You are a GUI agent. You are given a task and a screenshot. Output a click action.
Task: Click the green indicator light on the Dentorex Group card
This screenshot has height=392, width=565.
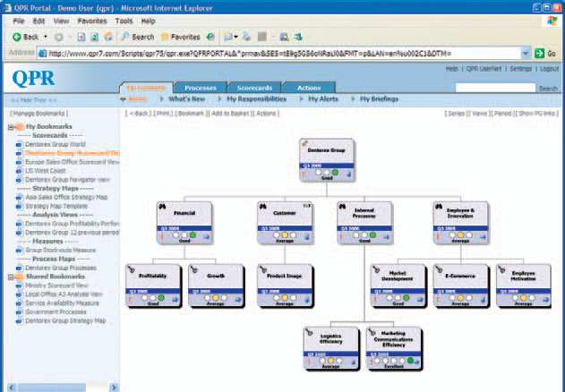[x=335, y=173]
